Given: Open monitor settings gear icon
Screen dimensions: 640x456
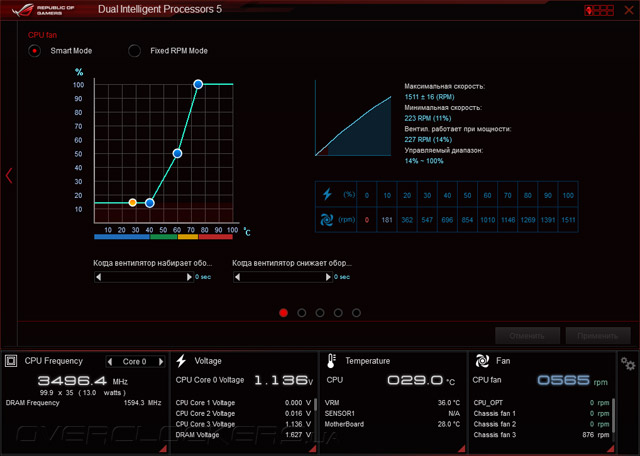Looking at the screenshot, I should pos(628,363).
